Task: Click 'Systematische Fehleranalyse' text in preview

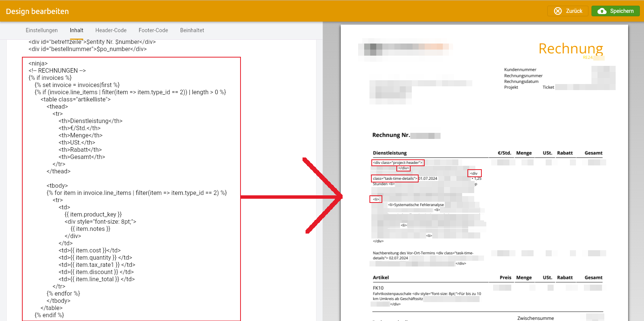Action: click(x=419, y=205)
